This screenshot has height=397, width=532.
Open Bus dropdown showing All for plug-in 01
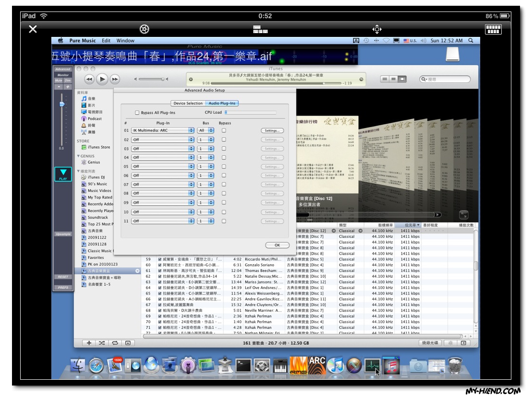tap(206, 130)
